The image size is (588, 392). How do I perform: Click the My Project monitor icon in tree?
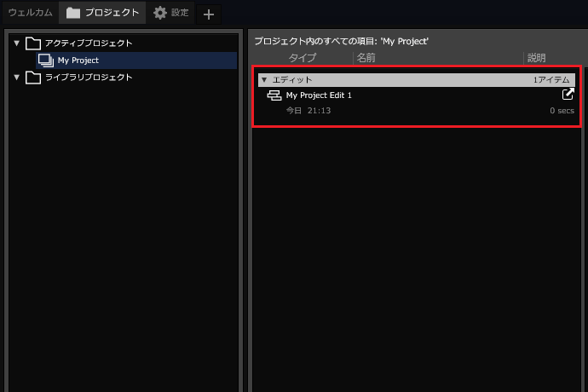(46, 61)
